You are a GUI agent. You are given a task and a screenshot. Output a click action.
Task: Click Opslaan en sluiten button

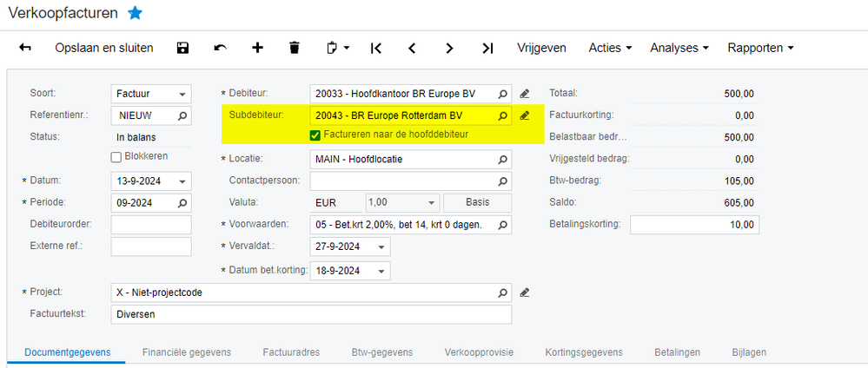[x=103, y=48]
